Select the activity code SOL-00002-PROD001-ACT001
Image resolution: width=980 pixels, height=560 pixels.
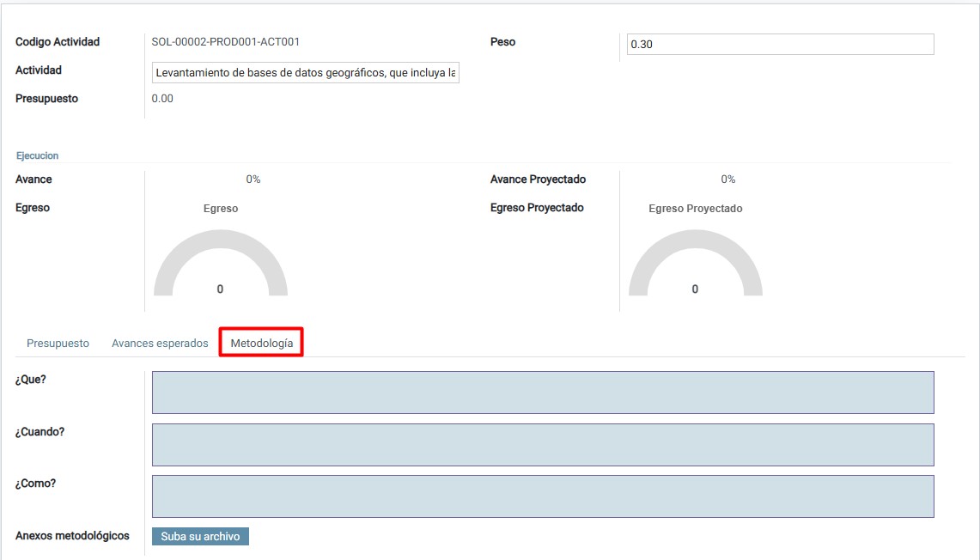(x=226, y=41)
